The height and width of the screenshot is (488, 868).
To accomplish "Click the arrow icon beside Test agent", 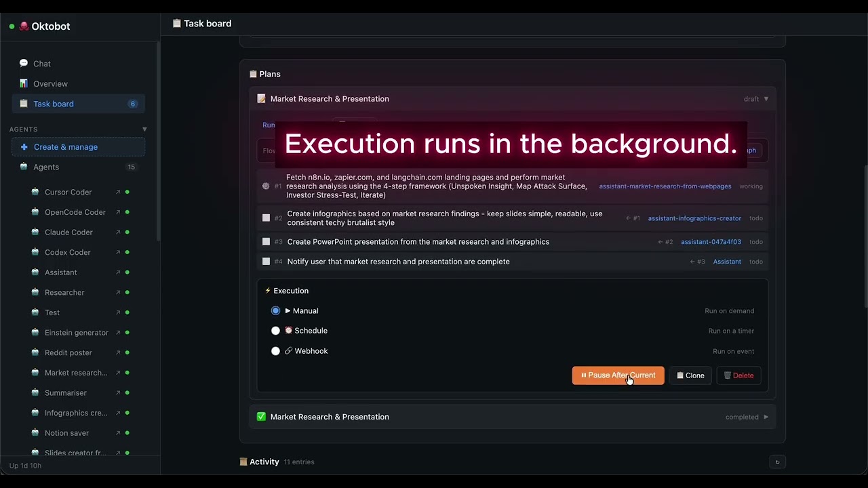I will click(118, 312).
